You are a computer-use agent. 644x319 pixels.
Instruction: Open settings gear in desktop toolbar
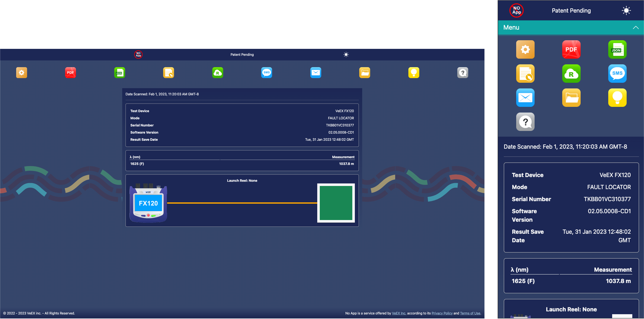pyautogui.click(x=21, y=73)
